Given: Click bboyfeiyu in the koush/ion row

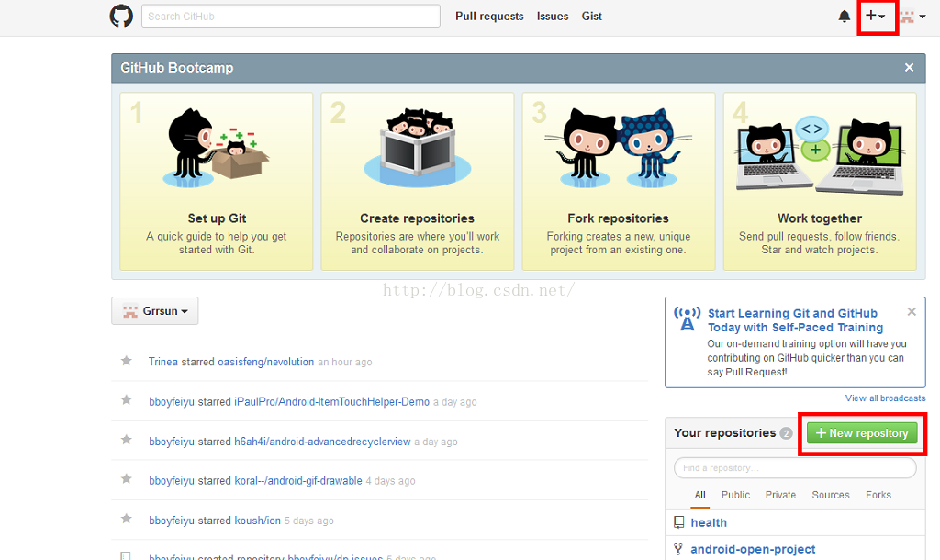Looking at the screenshot, I should click(172, 521).
